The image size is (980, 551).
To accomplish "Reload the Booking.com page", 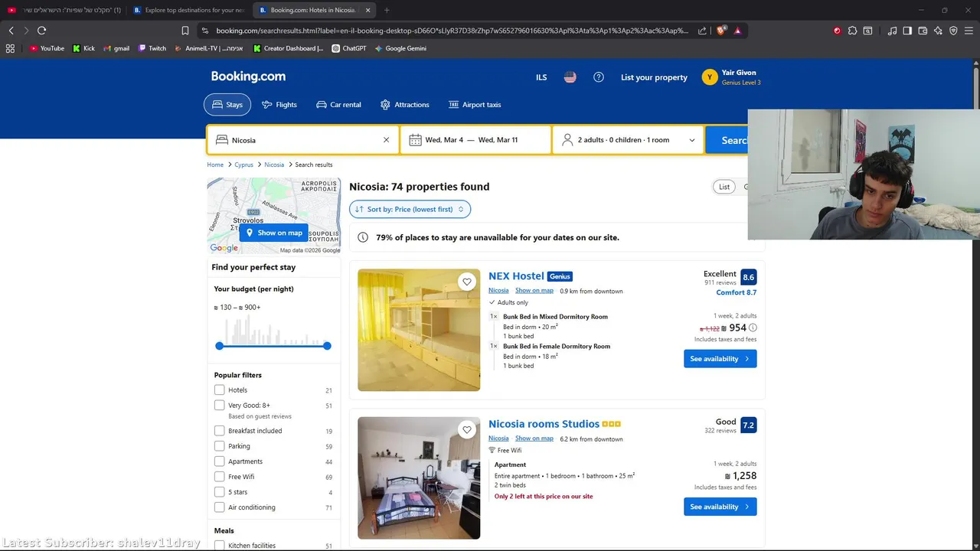I will [41, 31].
